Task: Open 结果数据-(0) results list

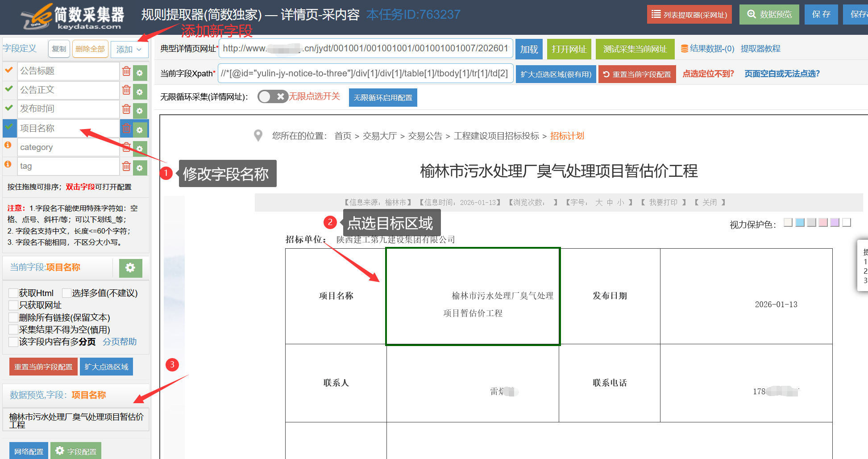Action: point(707,49)
